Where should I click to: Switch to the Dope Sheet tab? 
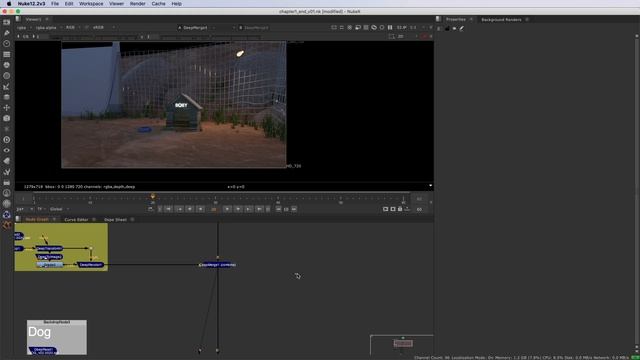coord(116,220)
